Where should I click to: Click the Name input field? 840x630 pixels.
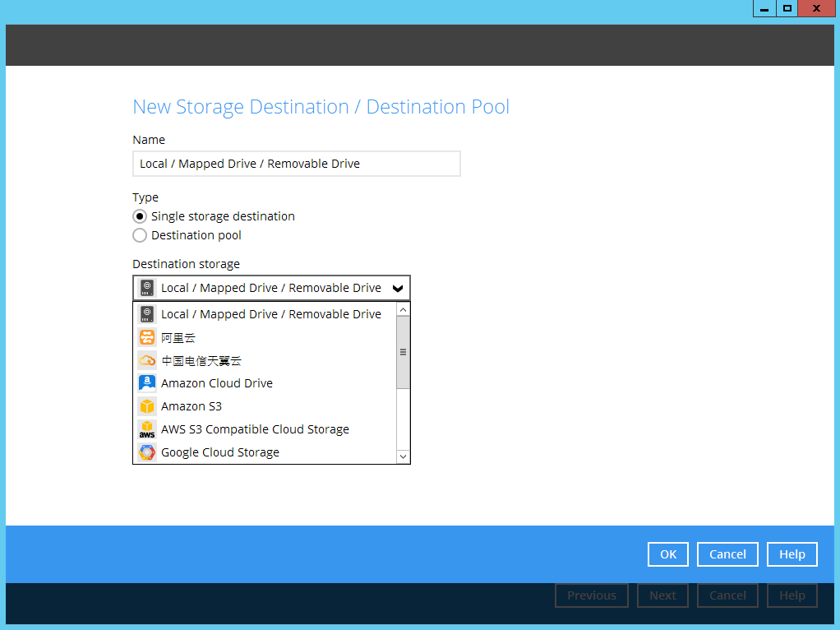pyautogui.click(x=296, y=164)
